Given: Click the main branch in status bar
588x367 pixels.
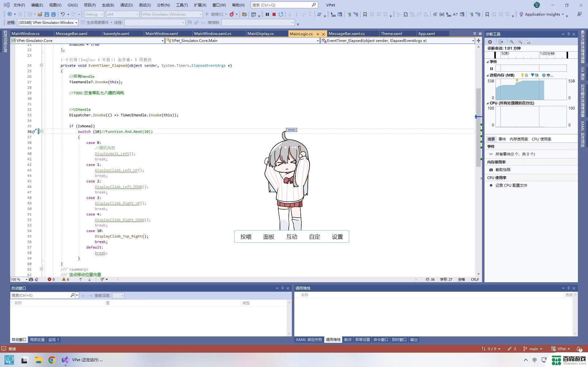Looking at the screenshot, I should (533, 349).
